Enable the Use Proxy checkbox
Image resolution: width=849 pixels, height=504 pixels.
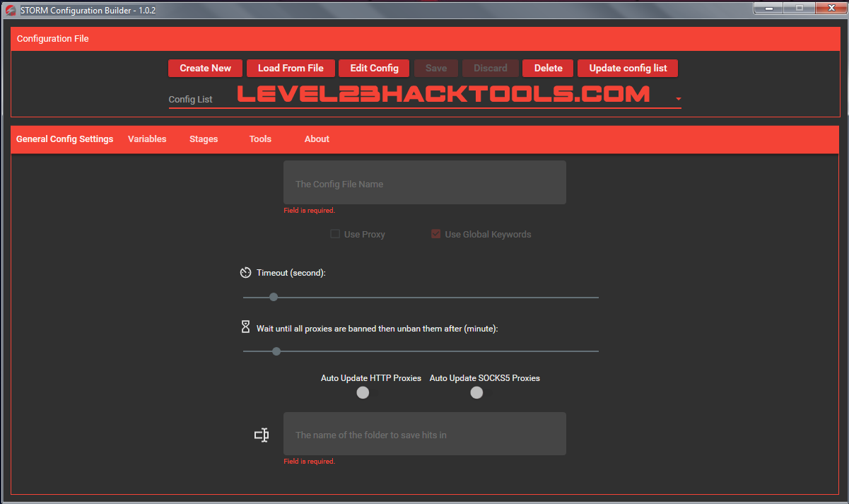click(x=335, y=234)
